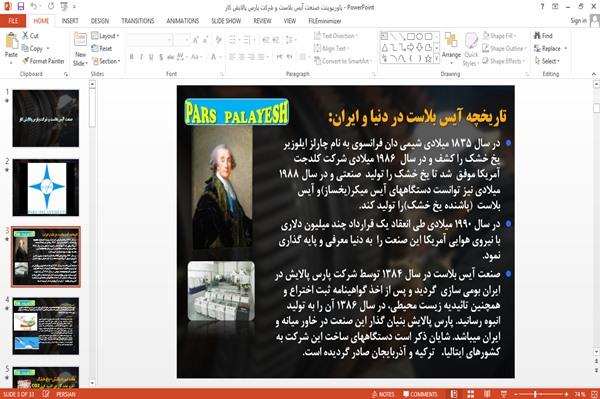Open the FILE tab
Screen dimensions: 600x399
[13, 21]
